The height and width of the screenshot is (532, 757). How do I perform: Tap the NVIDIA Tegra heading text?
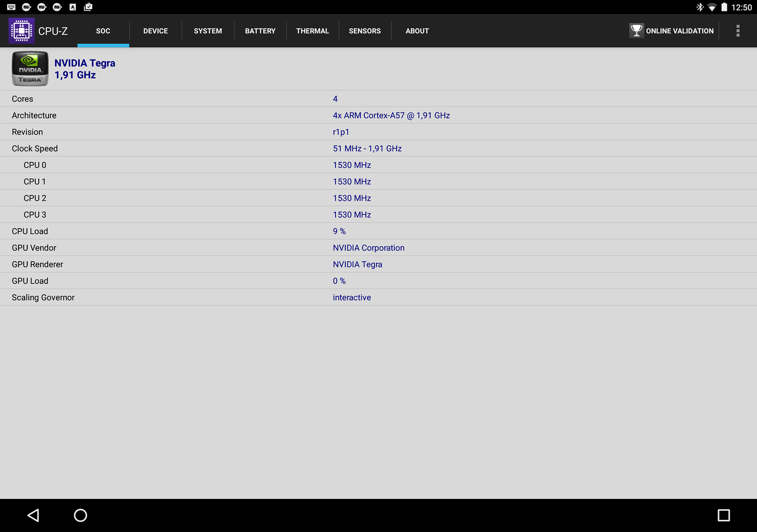click(85, 63)
